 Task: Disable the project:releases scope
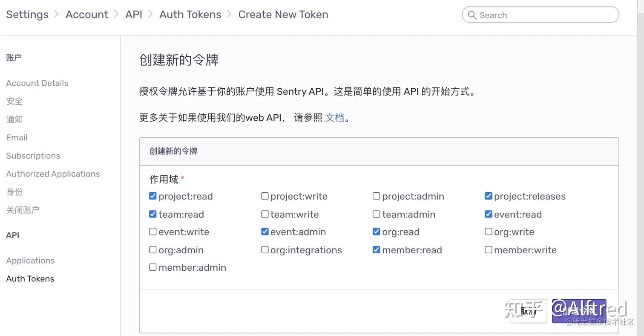point(488,196)
